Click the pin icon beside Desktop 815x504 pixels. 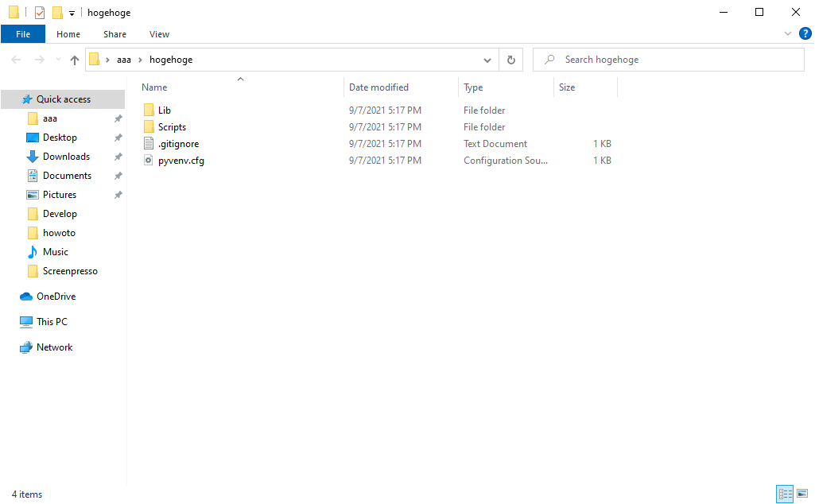point(118,138)
